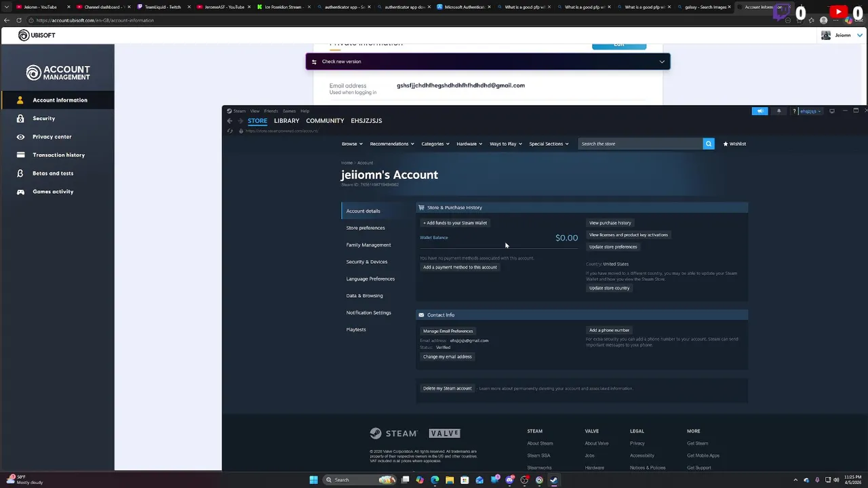Open Microsoft Store from the taskbar
Viewport: 868px width, 488px height.
pyautogui.click(x=465, y=480)
